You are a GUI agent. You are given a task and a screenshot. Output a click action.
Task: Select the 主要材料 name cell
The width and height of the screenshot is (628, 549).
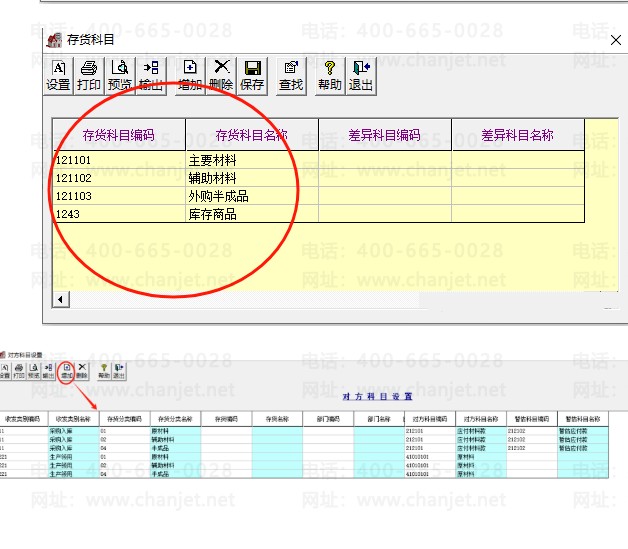tap(252, 160)
